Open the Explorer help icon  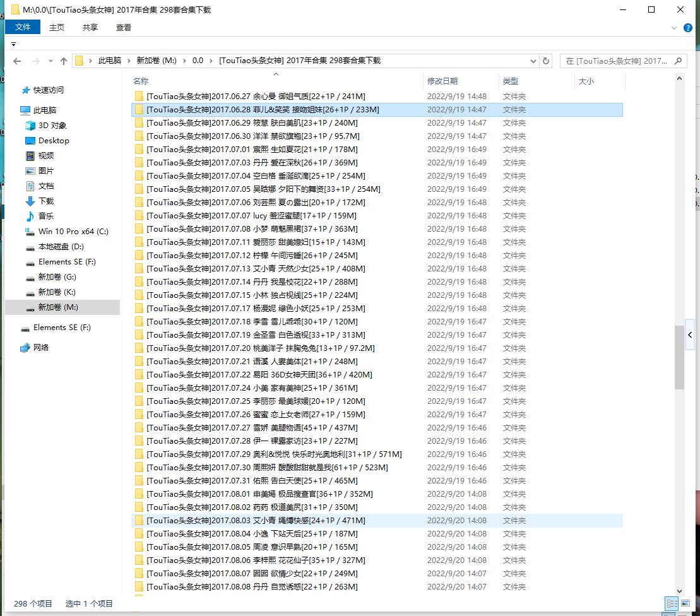(688, 28)
